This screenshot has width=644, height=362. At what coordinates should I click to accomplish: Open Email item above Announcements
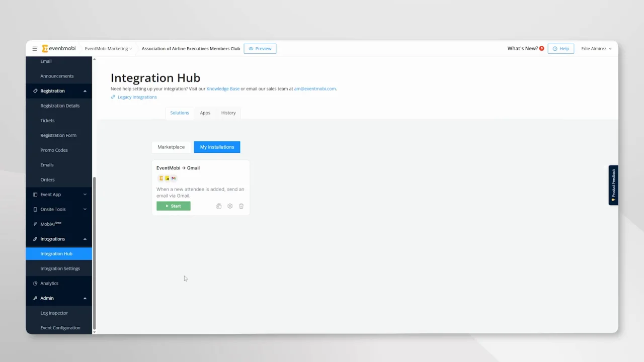[x=59, y=61]
